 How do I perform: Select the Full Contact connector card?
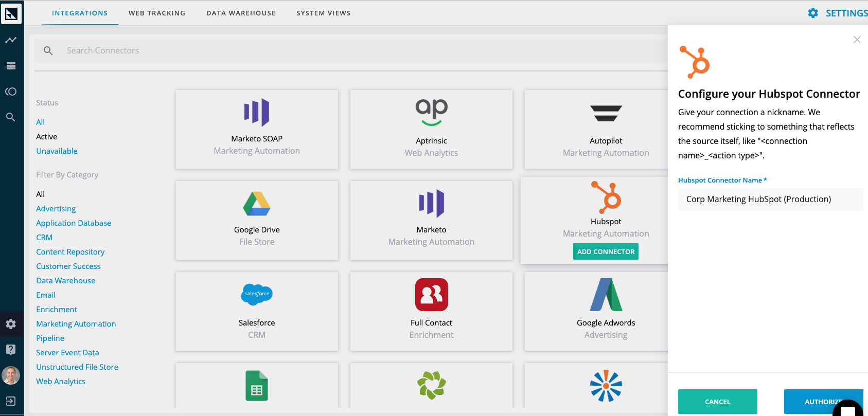(x=431, y=312)
